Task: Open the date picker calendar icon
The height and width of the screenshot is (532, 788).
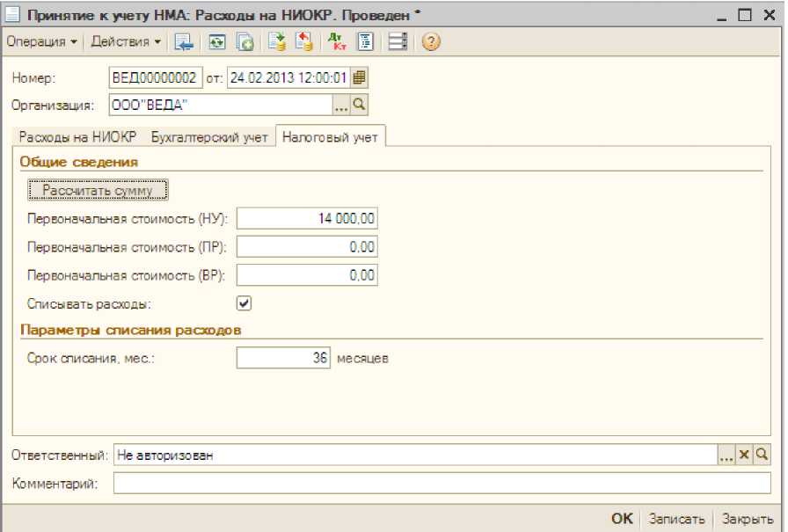Action: (x=359, y=77)
